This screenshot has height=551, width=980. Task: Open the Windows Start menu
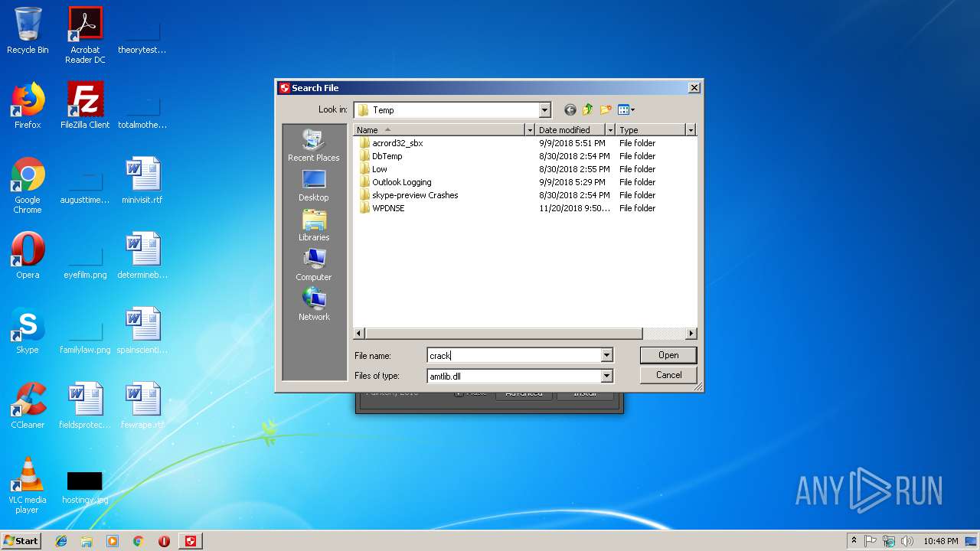(x=21, y=541)
